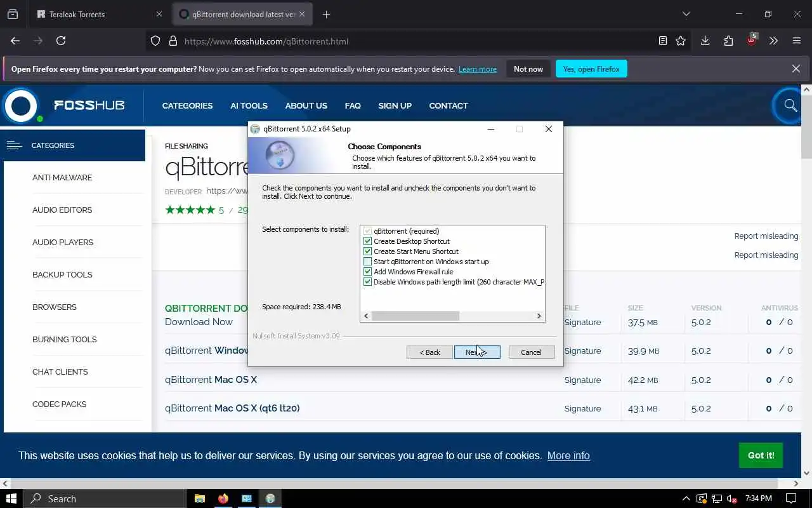
Task: Open FAQ nav item
Action: (x=353, y=105)
